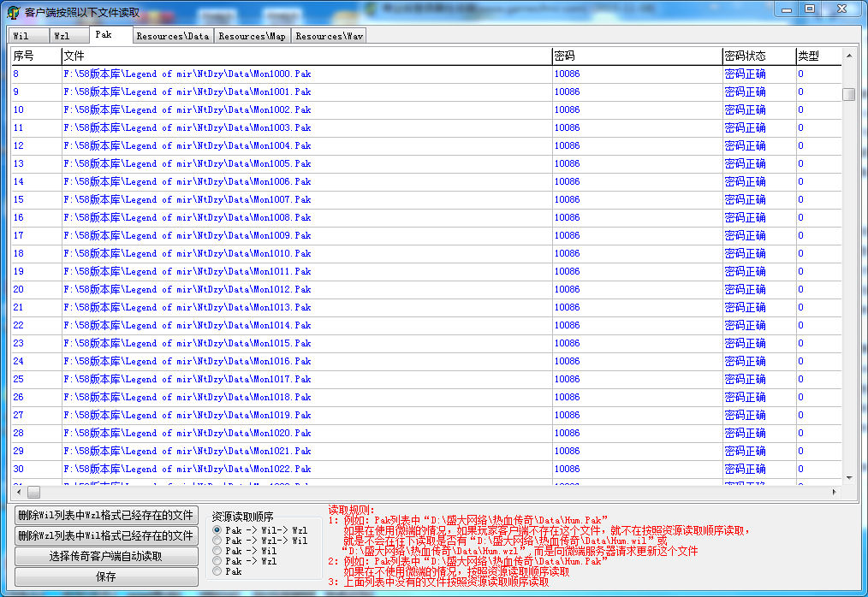Select the Mon1017.Pak file path
Image resolution: width=868 pixels, height=597 pixels.
187,380
